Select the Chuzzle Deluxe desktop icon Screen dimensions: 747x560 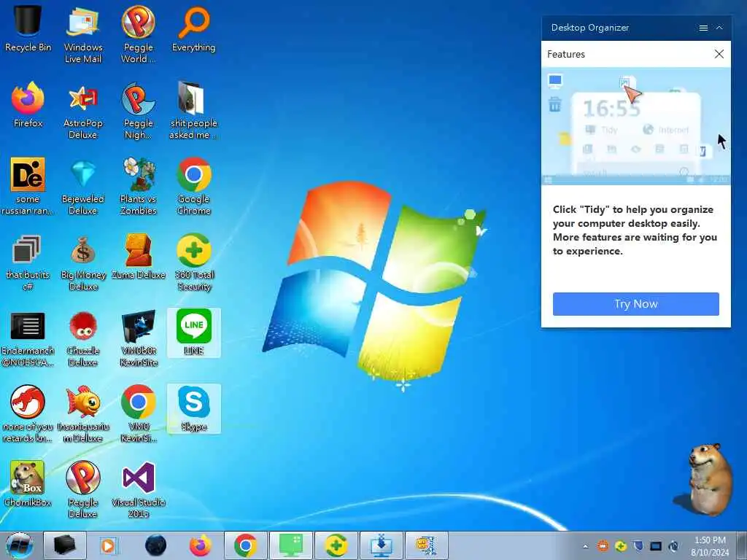click(x=83, y=338)
